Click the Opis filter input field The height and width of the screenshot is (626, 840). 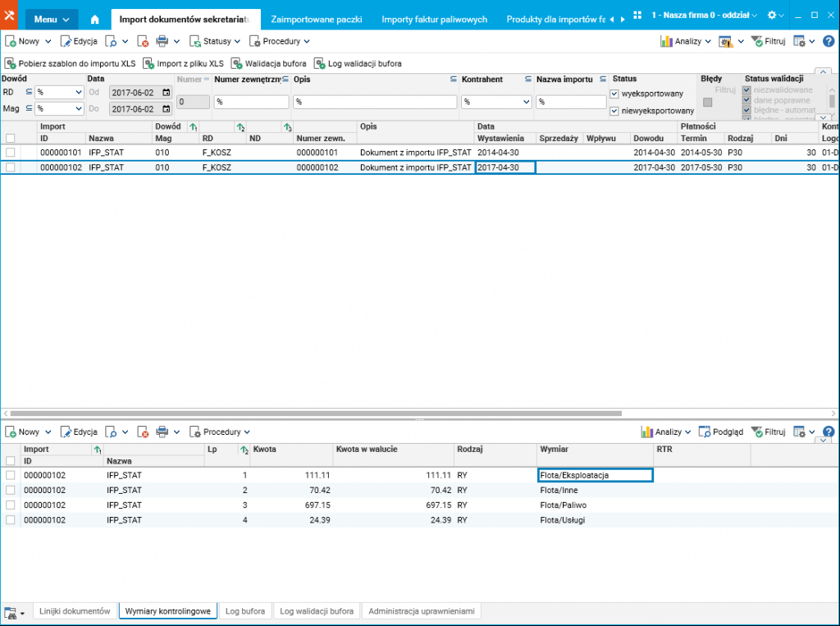(374, 102)
